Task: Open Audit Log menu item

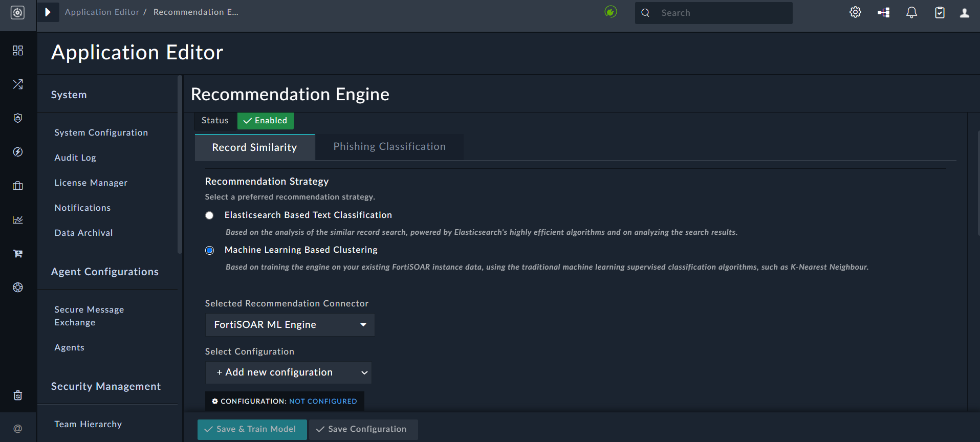Action: (75, 158)
